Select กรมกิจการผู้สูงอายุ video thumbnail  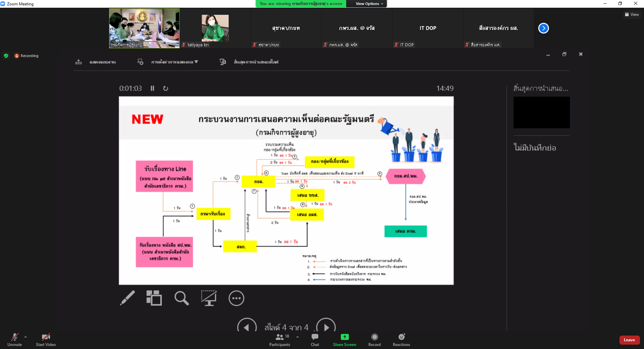point(144,28)
